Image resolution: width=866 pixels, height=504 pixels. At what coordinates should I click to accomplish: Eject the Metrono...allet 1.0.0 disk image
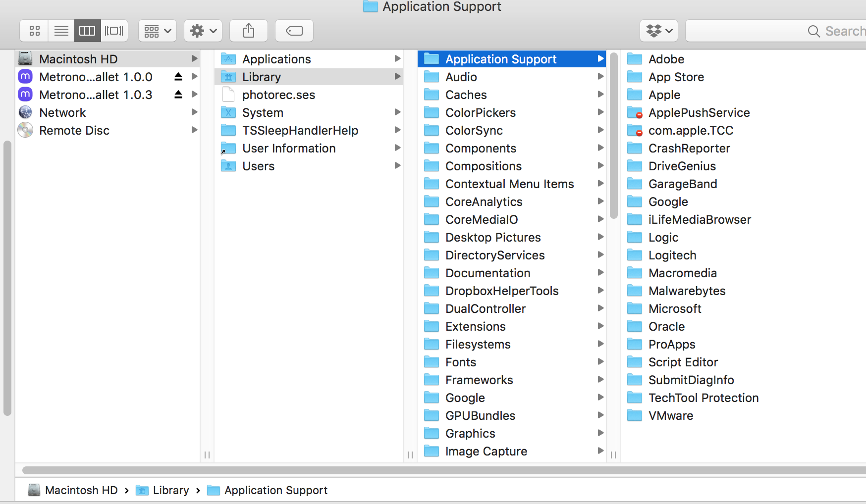(x=178, y=77)
